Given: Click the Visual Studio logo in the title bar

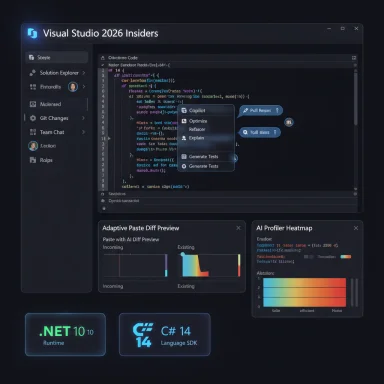Looking at the screenshot, I should click(x=32, y=33).
